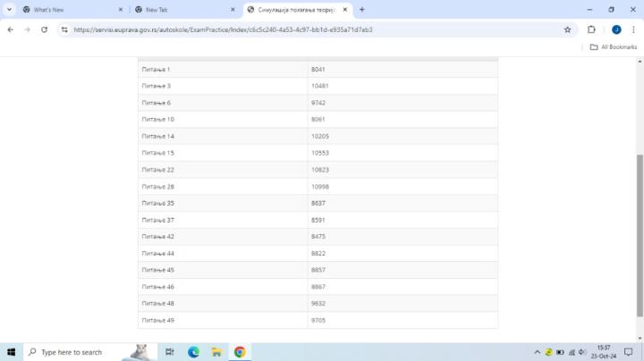Select the Питање 44 cell

(223, 254)
